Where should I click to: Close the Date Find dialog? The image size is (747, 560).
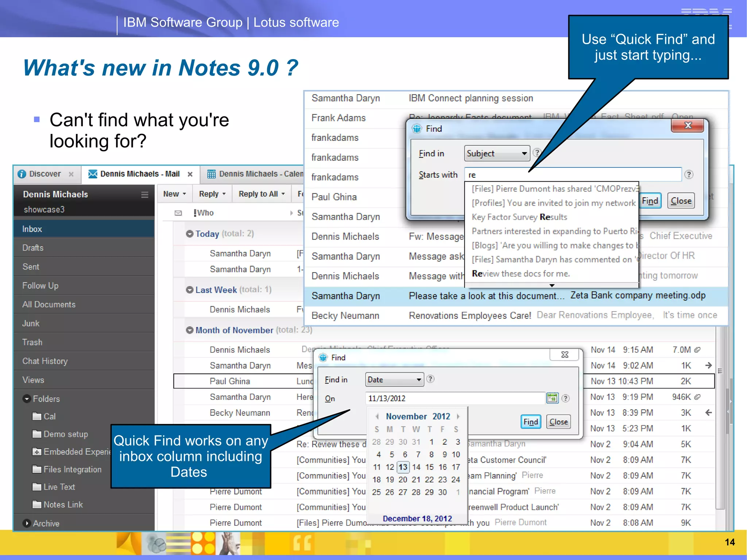(x=565, y=355)
